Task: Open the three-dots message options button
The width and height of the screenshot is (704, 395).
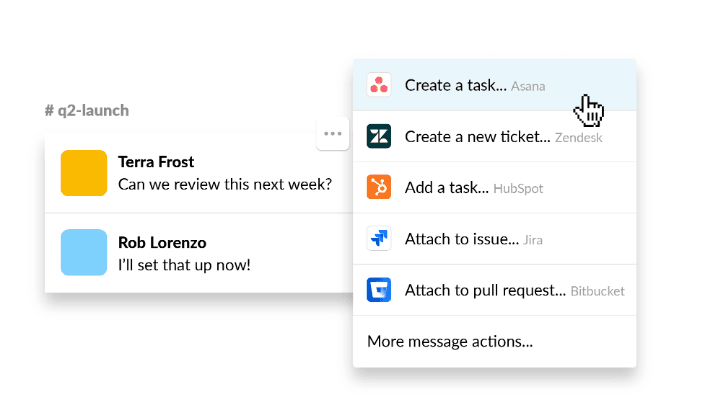Action: pos(333,134)
